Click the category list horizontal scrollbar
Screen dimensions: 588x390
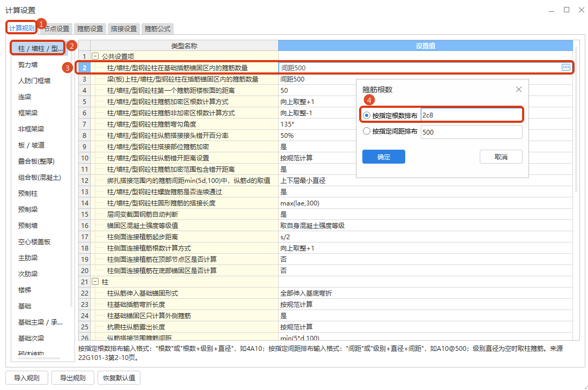39,358
